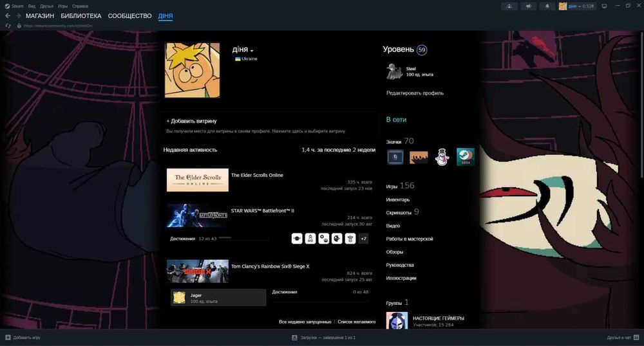Click the Big Picture mode monitor icon
The height and width of the screenshot is (346, 644).
(604, 6)
